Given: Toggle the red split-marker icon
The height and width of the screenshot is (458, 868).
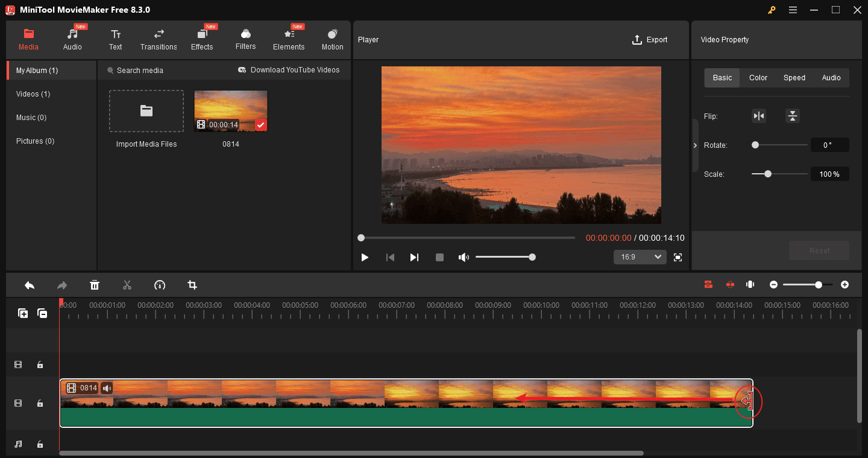Looking at the screenshot, I should pyautogui.click(x=730, y=284).
